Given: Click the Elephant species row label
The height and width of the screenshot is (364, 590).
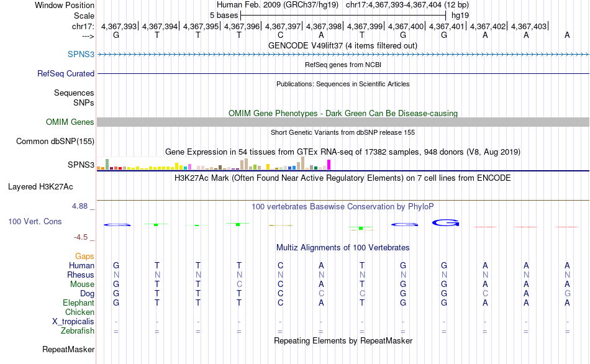Looking at the screenshot, I should 78,303.
